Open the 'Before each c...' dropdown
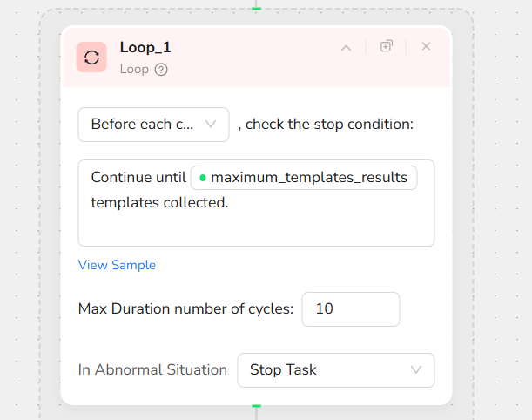Viewport: 532px width, 420px height. pos(153,125)
